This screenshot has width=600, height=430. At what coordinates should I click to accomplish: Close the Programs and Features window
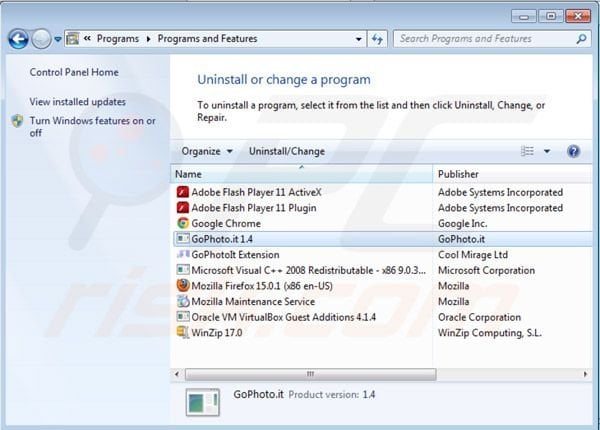point(578,16)
